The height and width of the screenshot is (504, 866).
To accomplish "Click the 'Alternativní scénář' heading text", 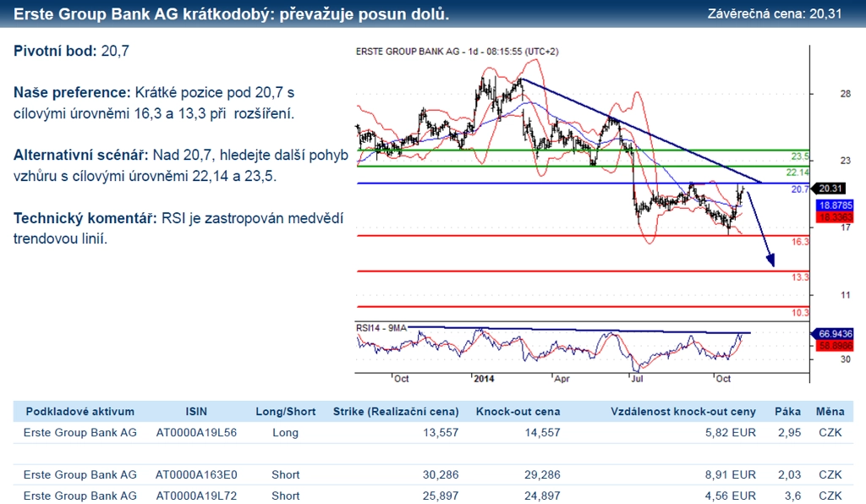I will pyautogui.click(x=80, y=155).
